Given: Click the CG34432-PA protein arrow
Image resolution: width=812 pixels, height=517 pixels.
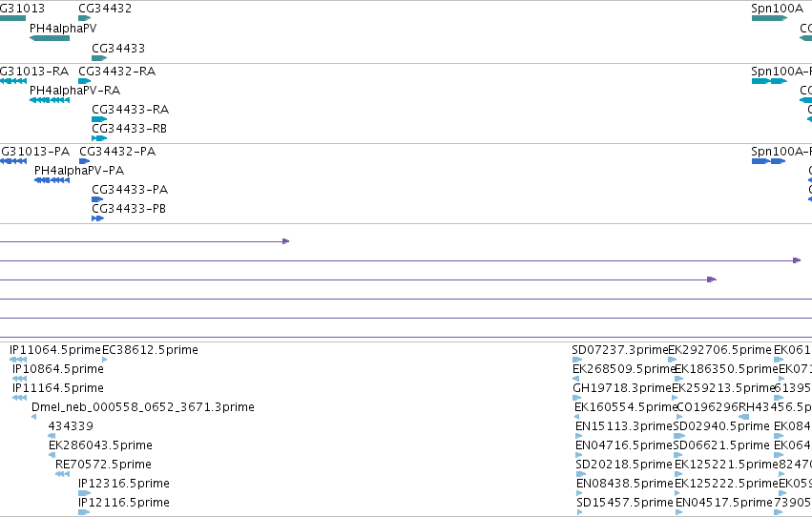Looking at the screenshot, I should 84,161.
